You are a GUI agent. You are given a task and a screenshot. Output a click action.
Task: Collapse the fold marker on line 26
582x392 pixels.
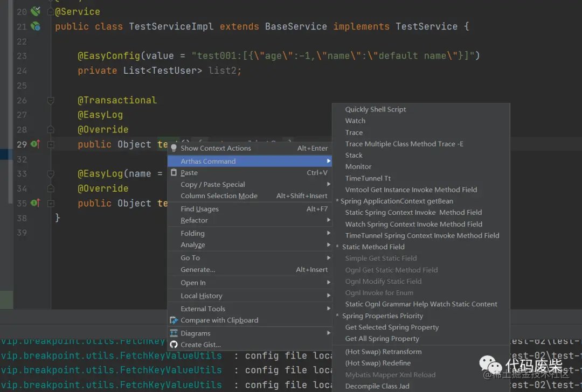(x=51, y=100)
